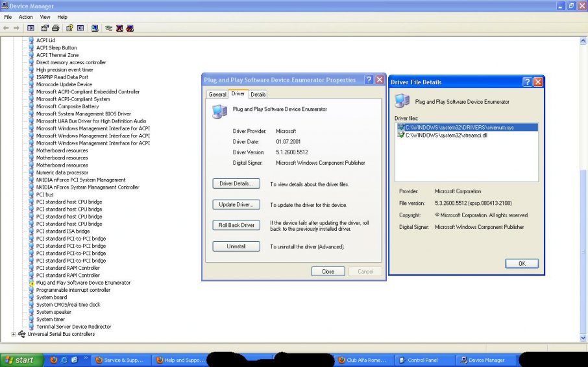Click the Uninstall toolbar icon with red X
The height and width of the screenshot is (367, 588).
(119, 29)
